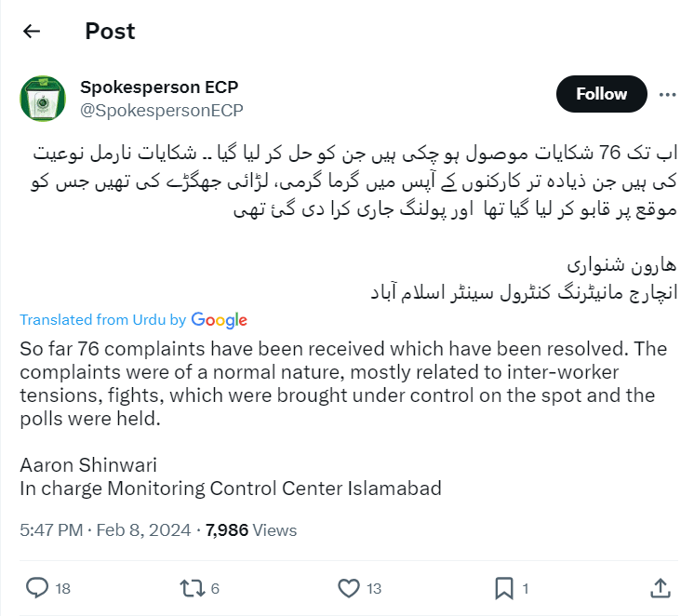694x616 pixels.
Task: Open the three-dot more options menu
Action: coord(667,94)
